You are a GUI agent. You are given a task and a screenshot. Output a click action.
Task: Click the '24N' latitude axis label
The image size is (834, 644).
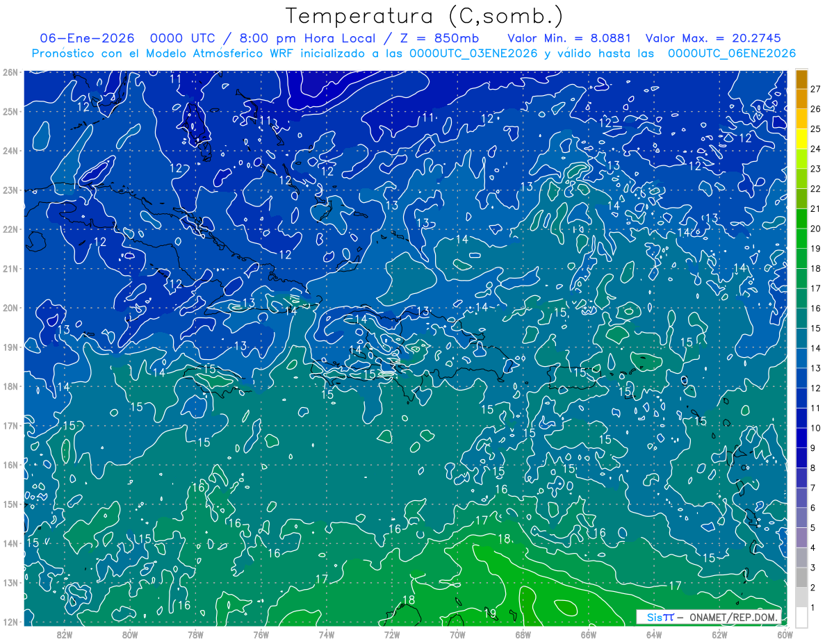10,151
